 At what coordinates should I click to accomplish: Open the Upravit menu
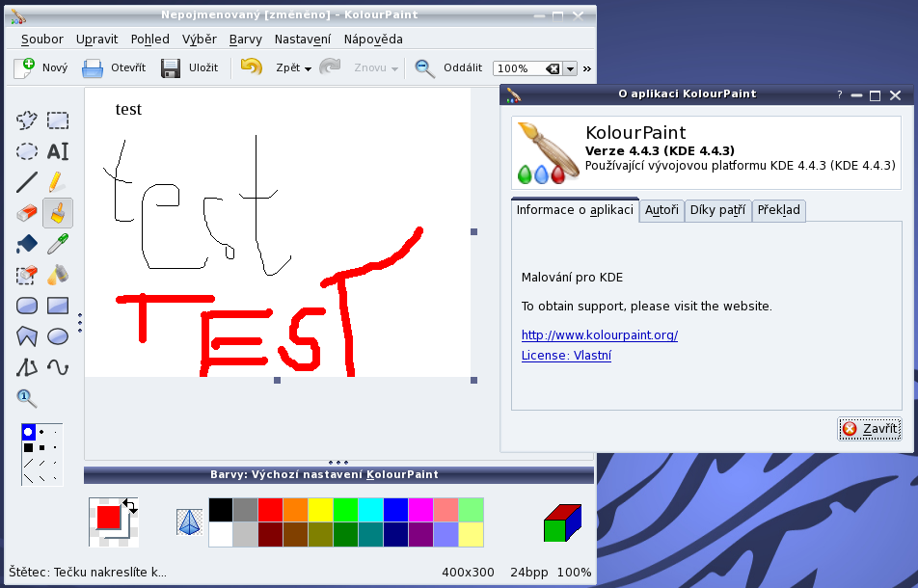(x=96, y=40)
